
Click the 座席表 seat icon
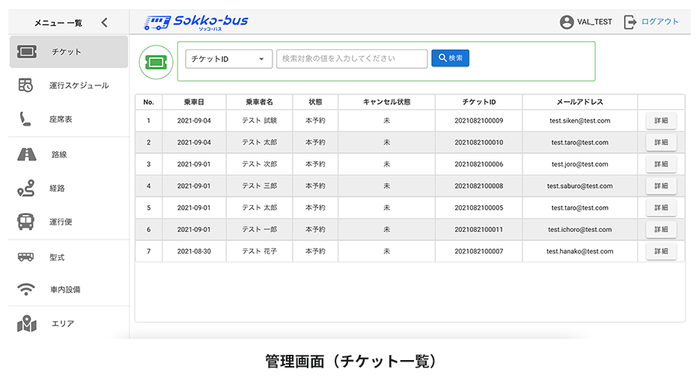pyautogui.click(x=25, y=119)
